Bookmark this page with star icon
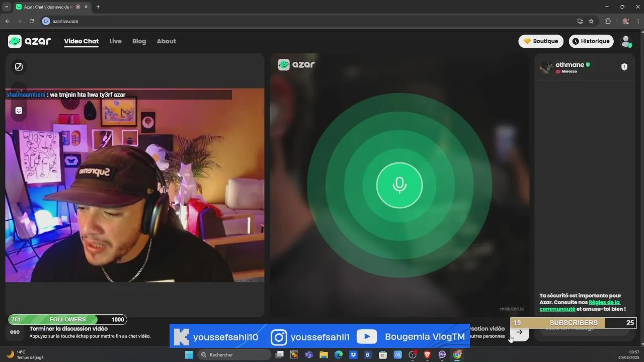 pos(591,21)
